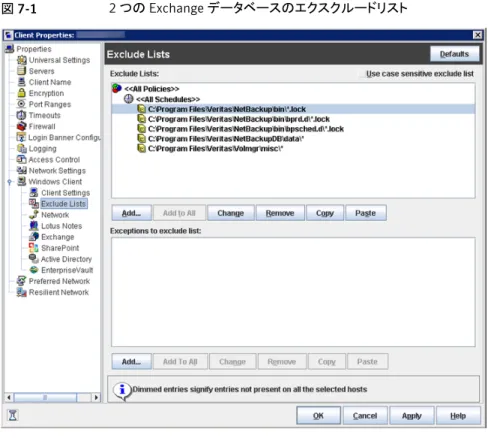The height and width of the screenshot is (438, 488).
Task: Click the Active Directory icon
Action: (34, 258)
